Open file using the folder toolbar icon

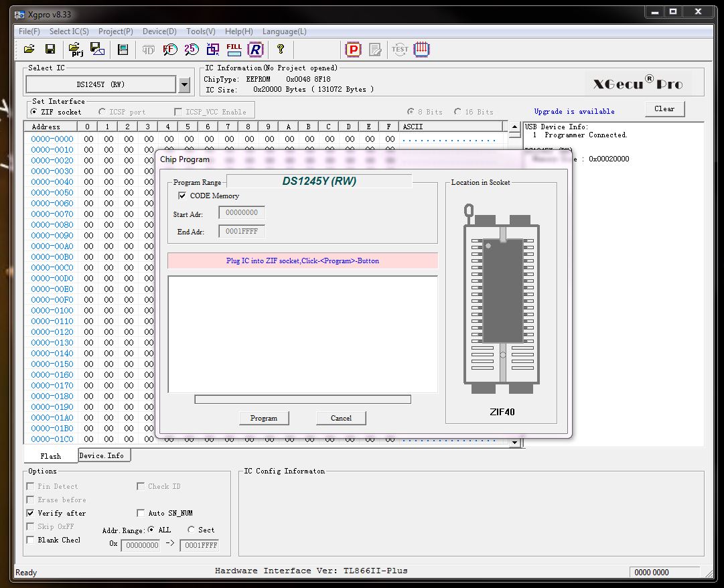click(29, 49)
